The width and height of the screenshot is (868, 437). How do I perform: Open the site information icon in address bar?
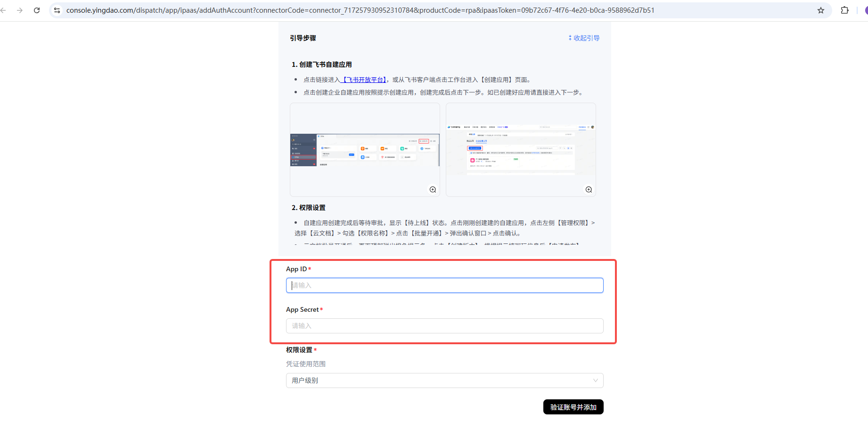57,10
